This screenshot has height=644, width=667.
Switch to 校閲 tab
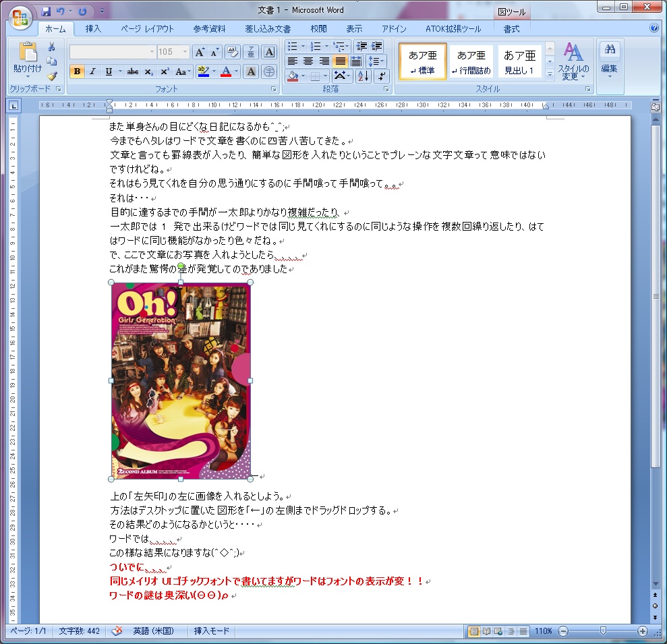click(318, 29)
